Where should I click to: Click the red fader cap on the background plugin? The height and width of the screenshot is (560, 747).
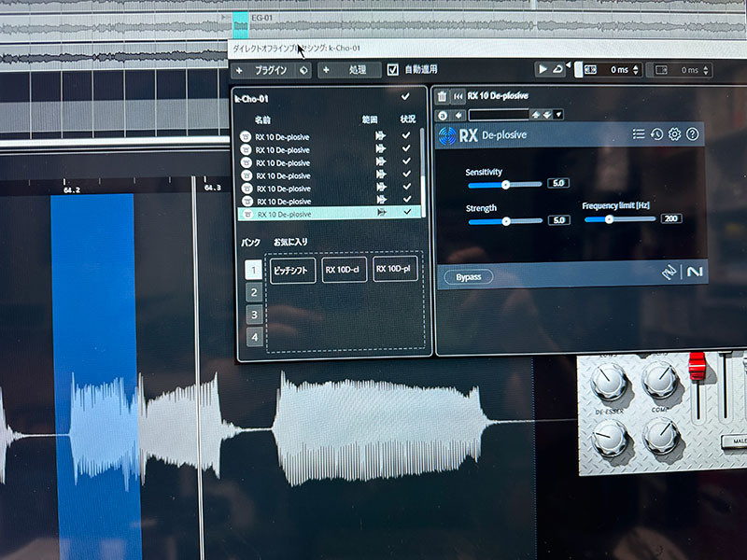click(697, 366)
